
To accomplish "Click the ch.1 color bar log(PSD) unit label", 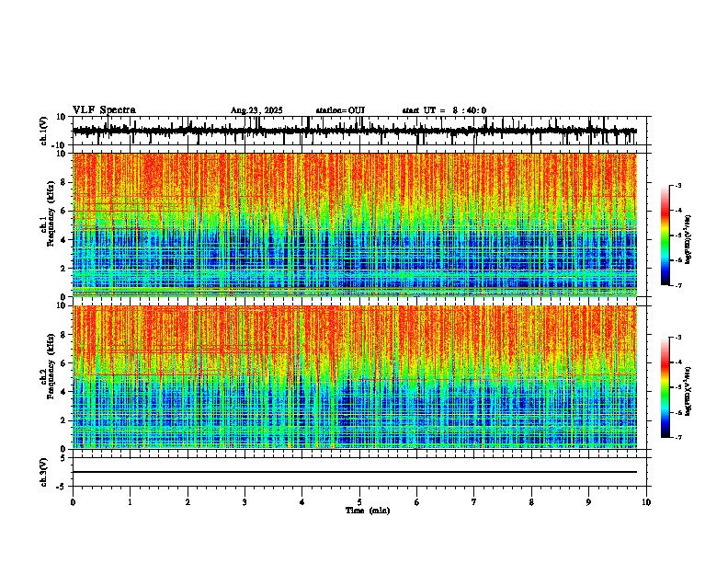I will [688, 239].
